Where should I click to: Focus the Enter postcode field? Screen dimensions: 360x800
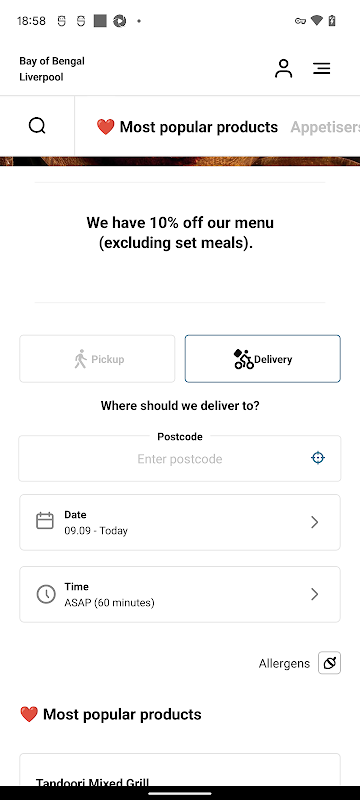pyautogui.click(x=179, y=459)
